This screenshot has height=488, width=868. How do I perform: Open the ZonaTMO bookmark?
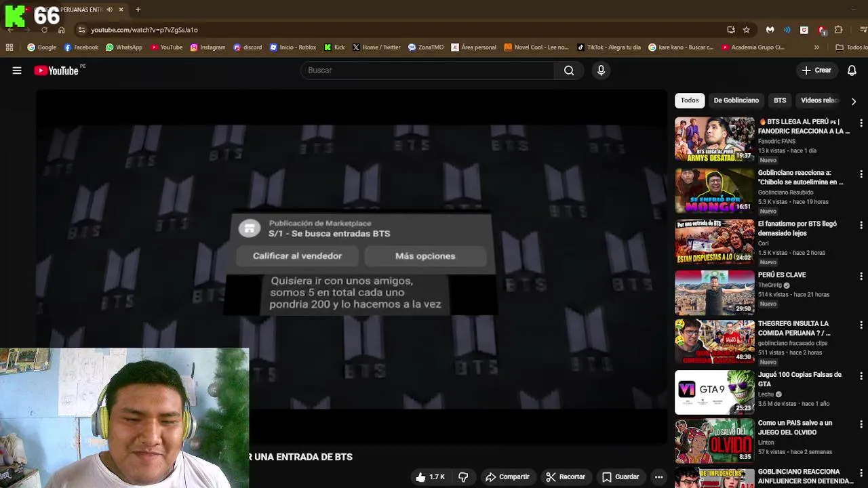pyautogui.click(x=426, y=47)
